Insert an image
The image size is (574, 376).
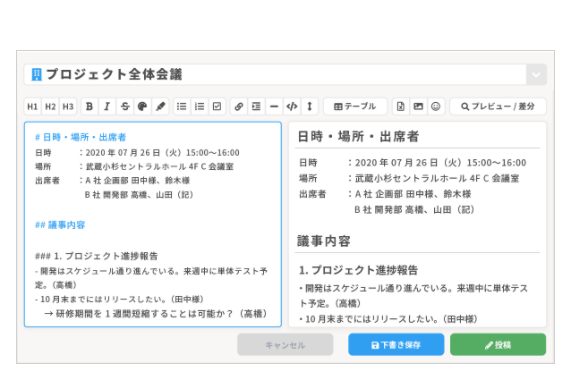pos(418,107)
